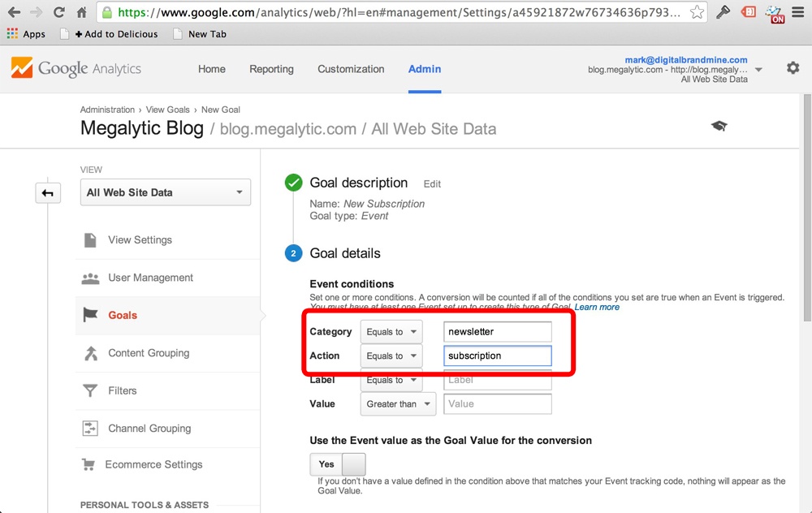Open the Apps grid in bookmarks bar

coord(12,34)
